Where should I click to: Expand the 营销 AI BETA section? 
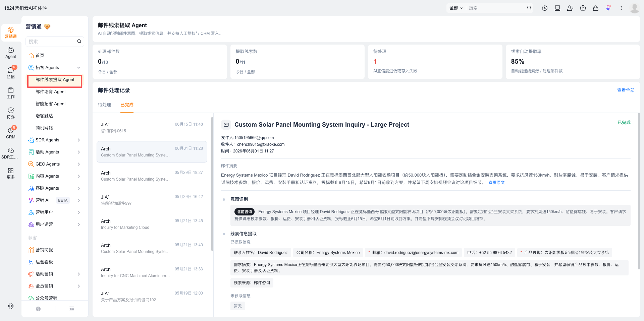[x=79, y=200]
